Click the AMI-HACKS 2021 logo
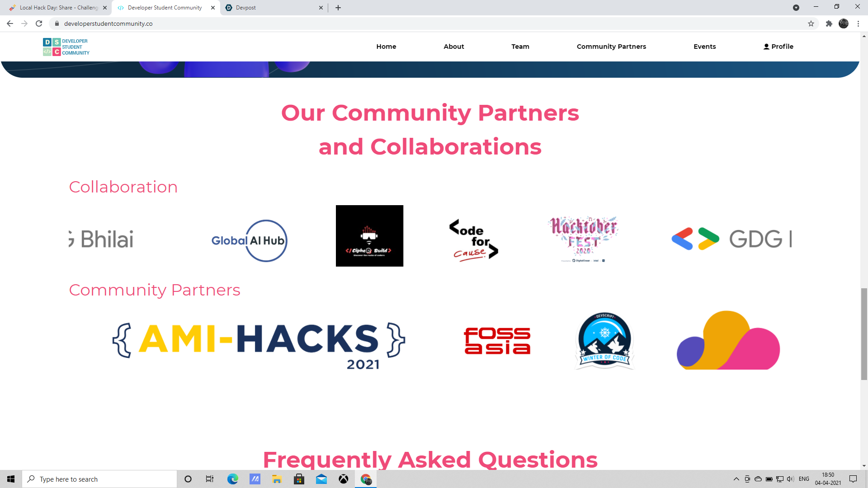The width and height of the screenshot is (868, 488). [x=259, y=344]
